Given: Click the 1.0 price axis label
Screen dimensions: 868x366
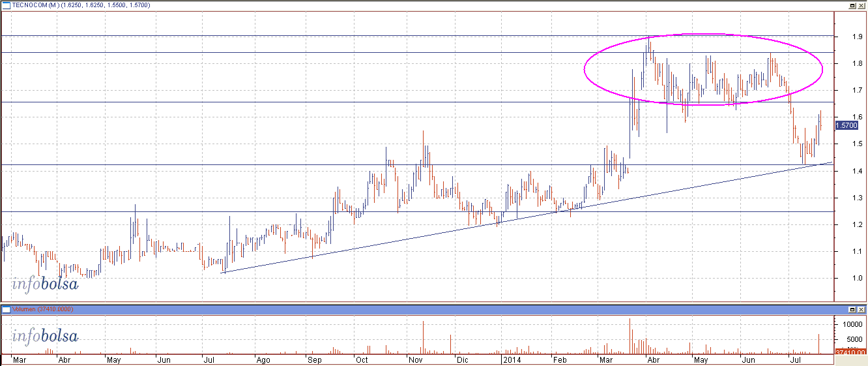Looking at the screenshot, I should (858, 279).
